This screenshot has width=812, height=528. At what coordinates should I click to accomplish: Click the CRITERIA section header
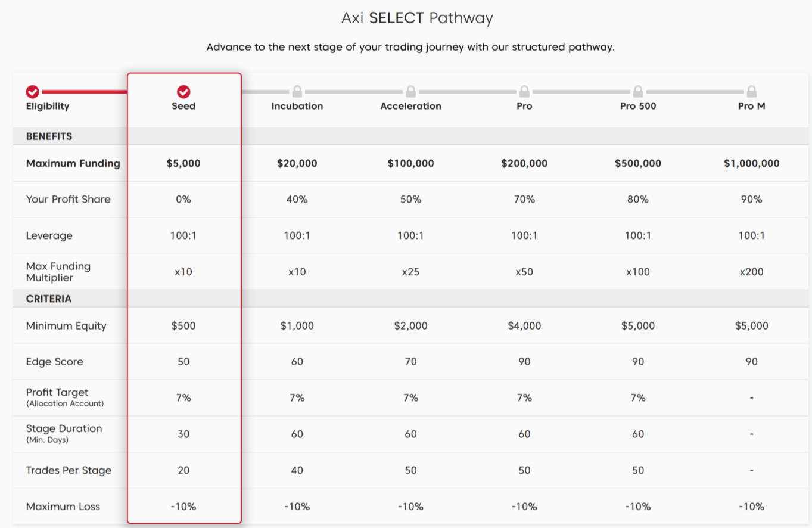[49, 299]
